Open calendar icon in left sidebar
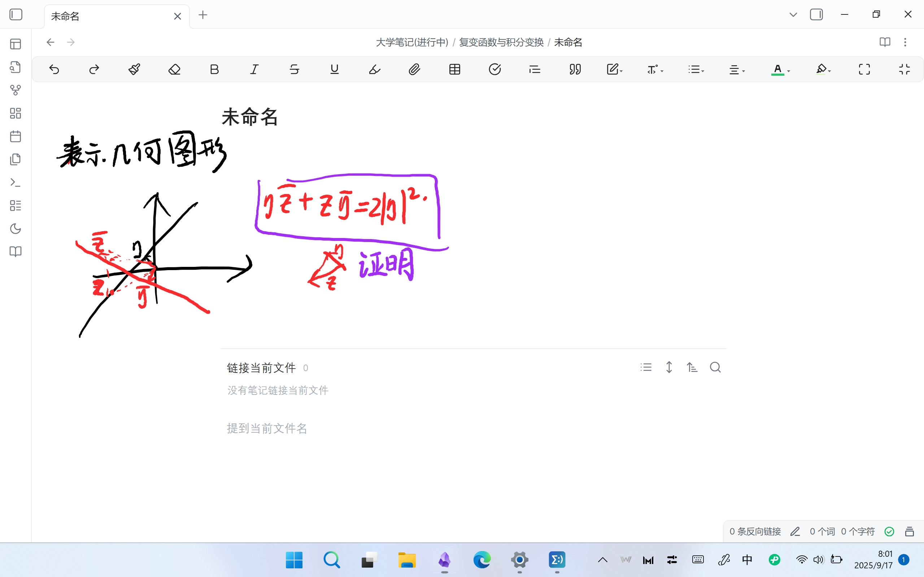924x577 pixels. click(x=15, y=136)
